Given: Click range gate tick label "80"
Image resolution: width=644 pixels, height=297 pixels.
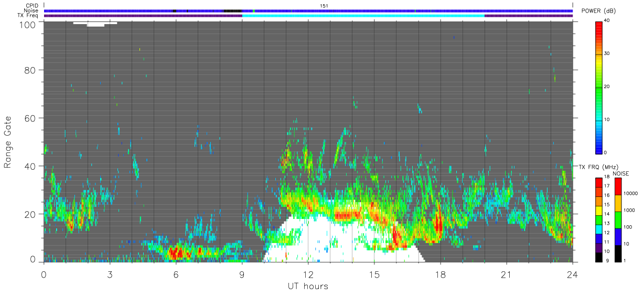Looking at the screenshot, I should coord(30,70).
